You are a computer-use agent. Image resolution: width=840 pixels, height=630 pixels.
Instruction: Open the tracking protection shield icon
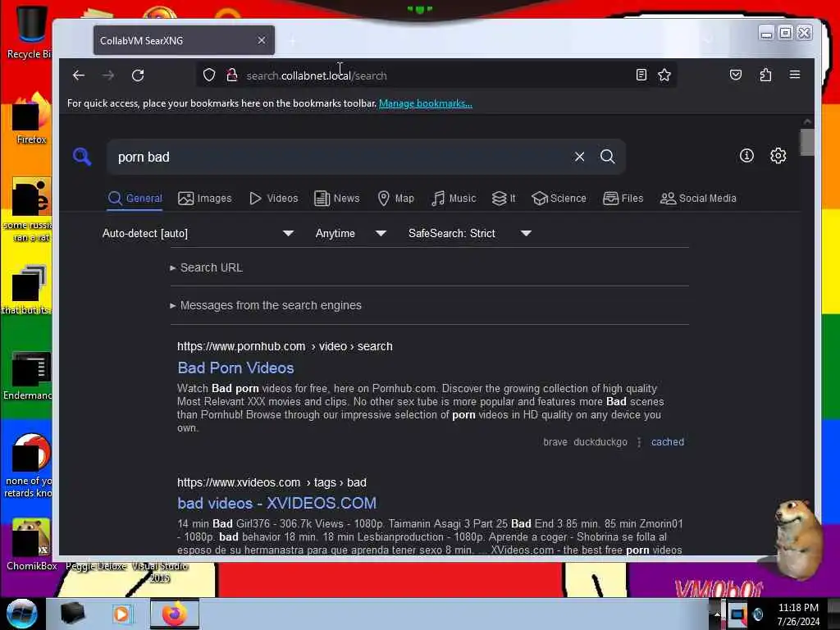coord(209,75)
